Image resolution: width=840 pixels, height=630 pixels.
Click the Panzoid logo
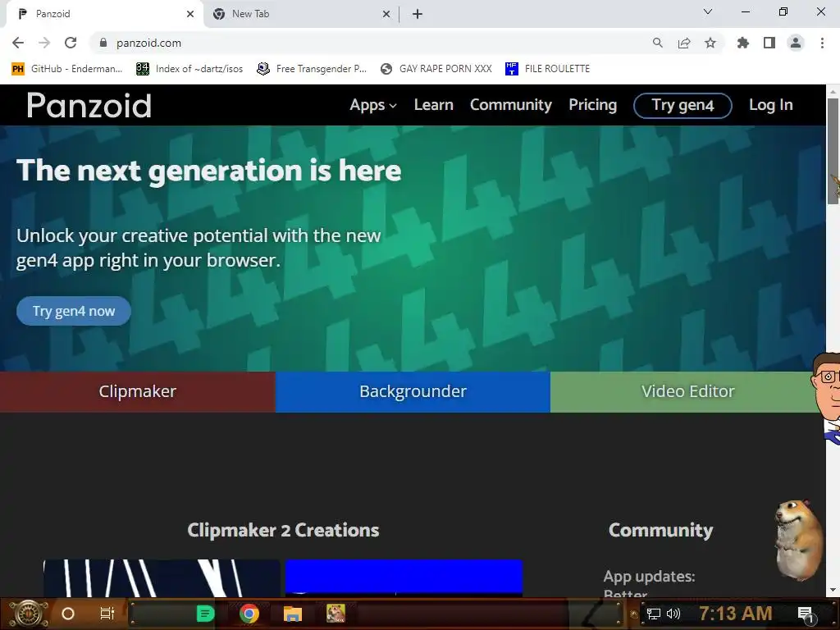tap(89, 105)
